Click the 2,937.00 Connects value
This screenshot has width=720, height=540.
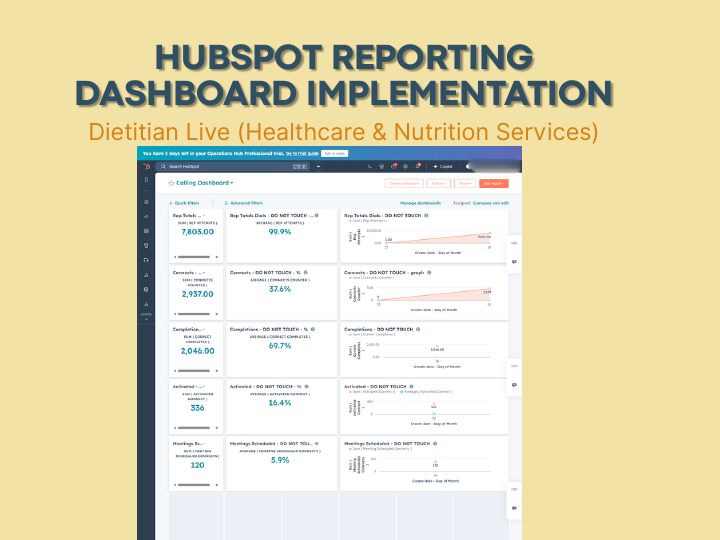click(197, 294)
